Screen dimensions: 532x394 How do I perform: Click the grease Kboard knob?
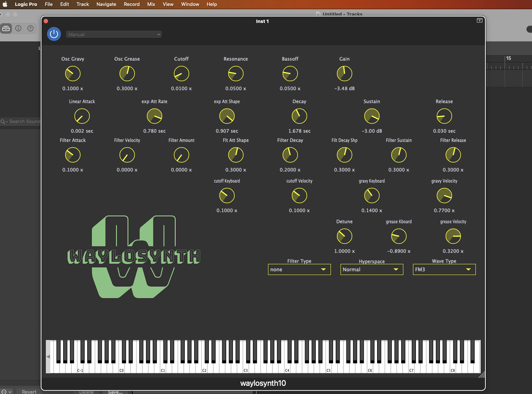(399, 236)
